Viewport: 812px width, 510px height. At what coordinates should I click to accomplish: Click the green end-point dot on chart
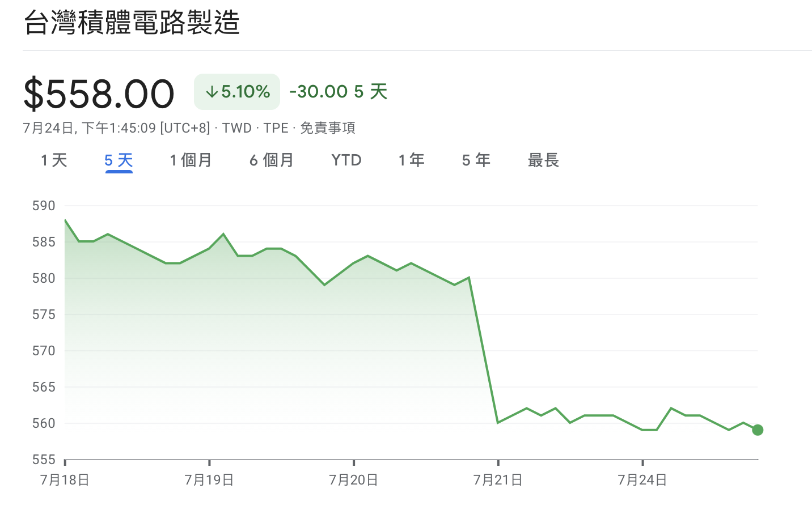click(758, 430)
